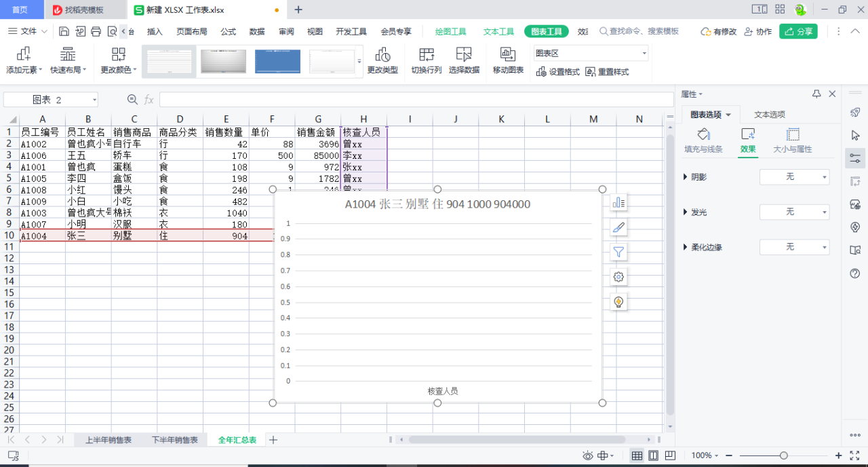Open the 页面布局 (Page Layout) tab
This screenshot has height=467, width=868.
click(x=192, y=31)
